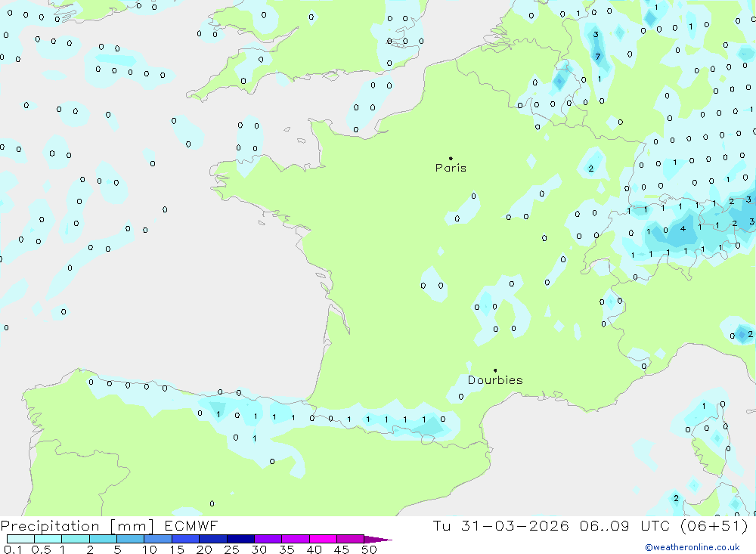Click the precipitation value 7 on map

(x=598, y=57)
